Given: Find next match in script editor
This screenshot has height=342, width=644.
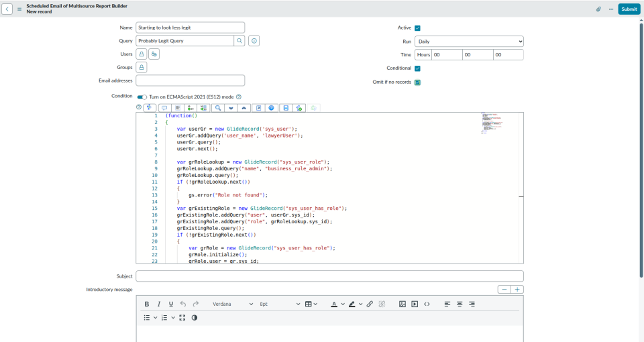Looking at the screenshot, I should click(231, 107).
